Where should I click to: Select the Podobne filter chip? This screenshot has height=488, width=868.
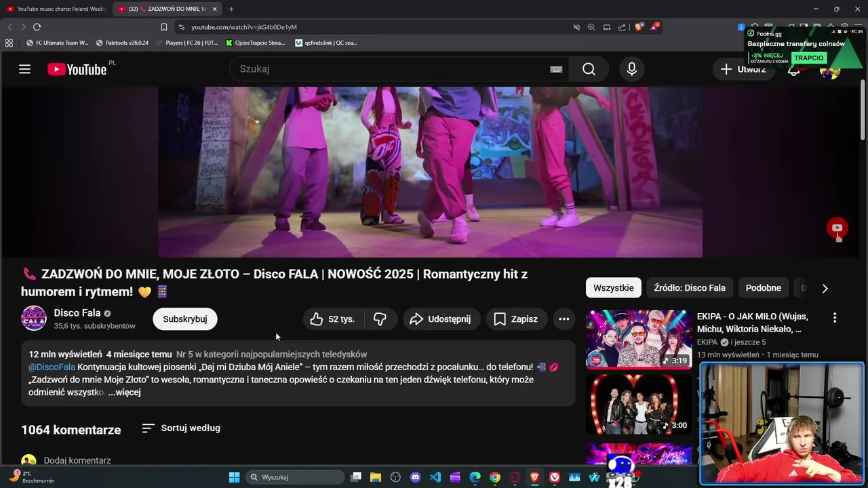point(764,288)
